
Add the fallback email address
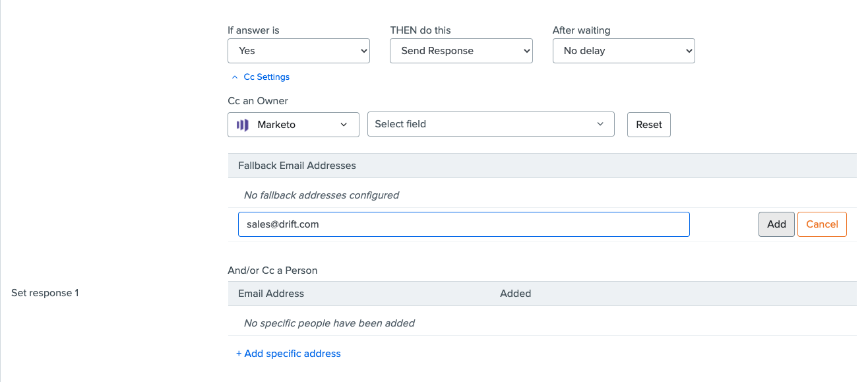coord(776,224)
